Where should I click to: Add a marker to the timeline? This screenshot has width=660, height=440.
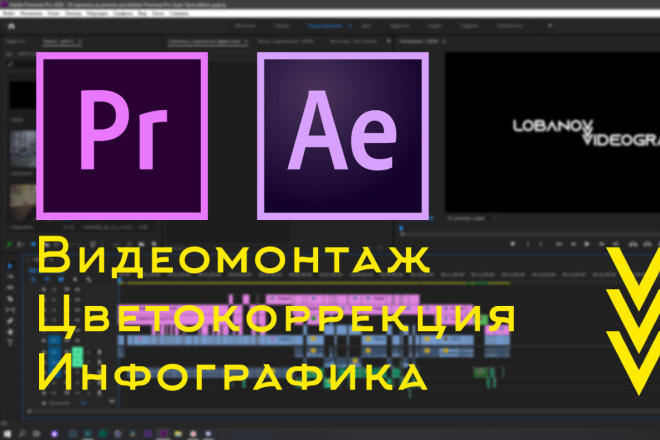click(x=75, y=279)
